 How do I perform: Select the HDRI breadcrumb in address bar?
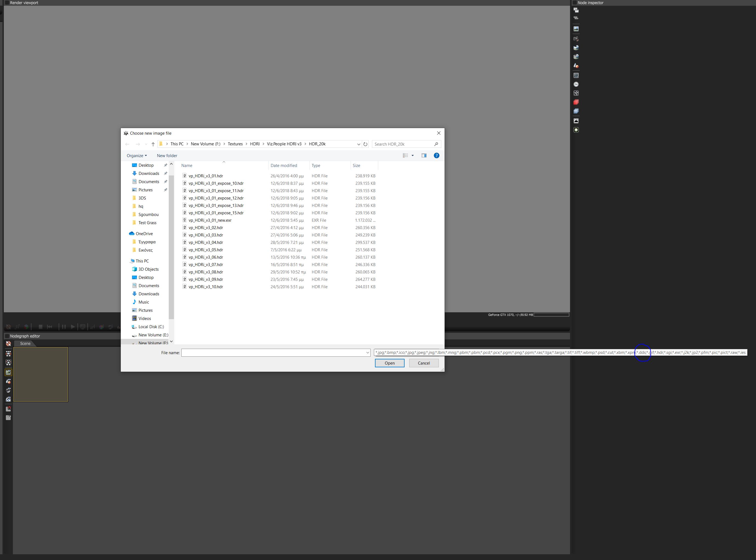tap(254, 144)
